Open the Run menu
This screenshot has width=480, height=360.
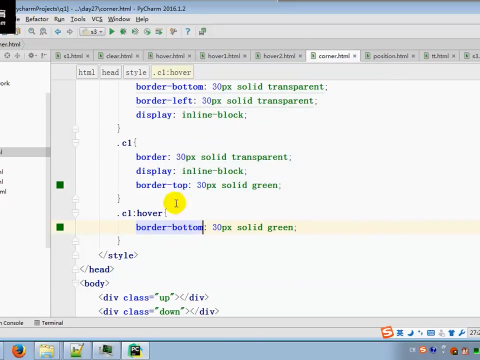(59, 19)
